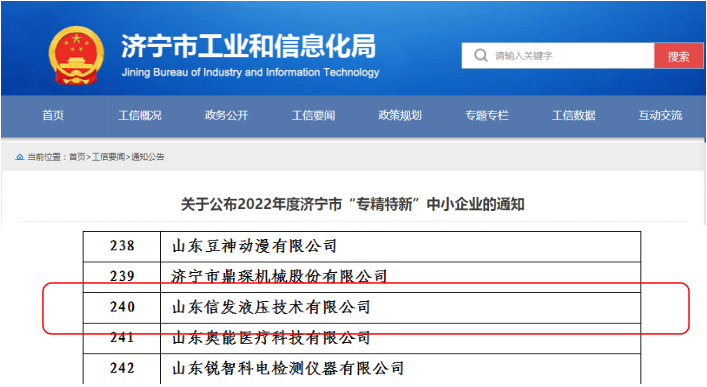The width and height of the screenshot is (707, 387).
Task: Click the 工信要闻 breadcrumb link
Action: pyautogui.click(x=108, y=157)
